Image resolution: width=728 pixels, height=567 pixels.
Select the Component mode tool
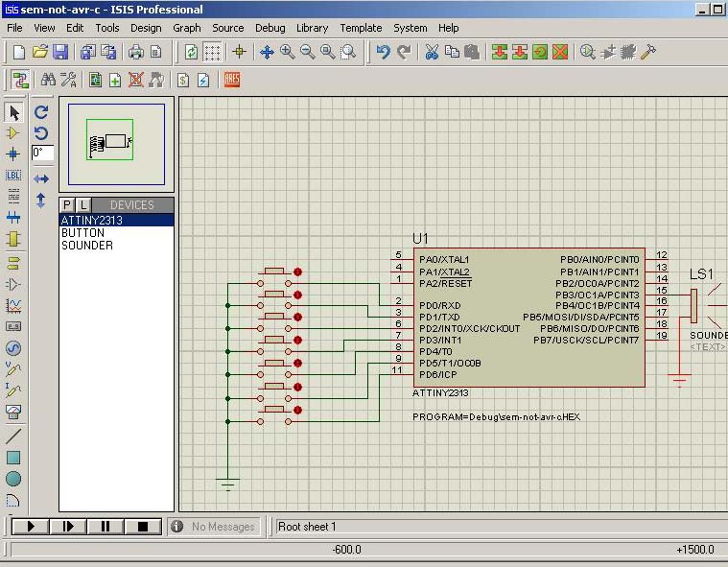coord(13,133)
